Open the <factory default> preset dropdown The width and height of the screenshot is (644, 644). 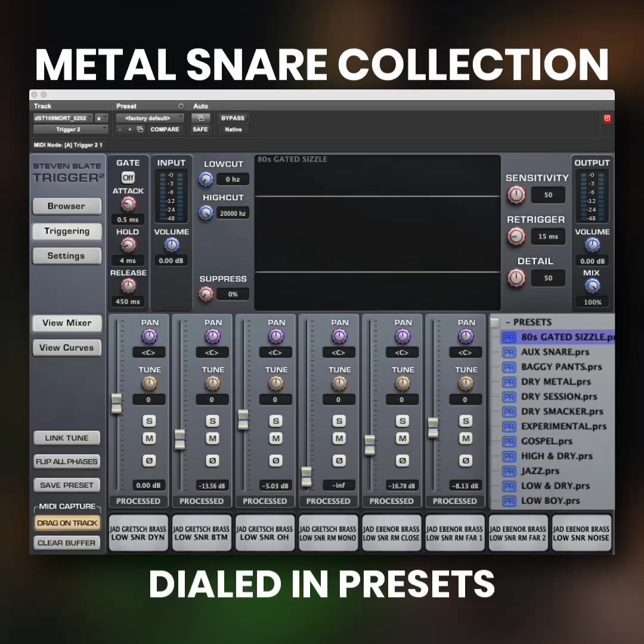click(x=150, y=118)
